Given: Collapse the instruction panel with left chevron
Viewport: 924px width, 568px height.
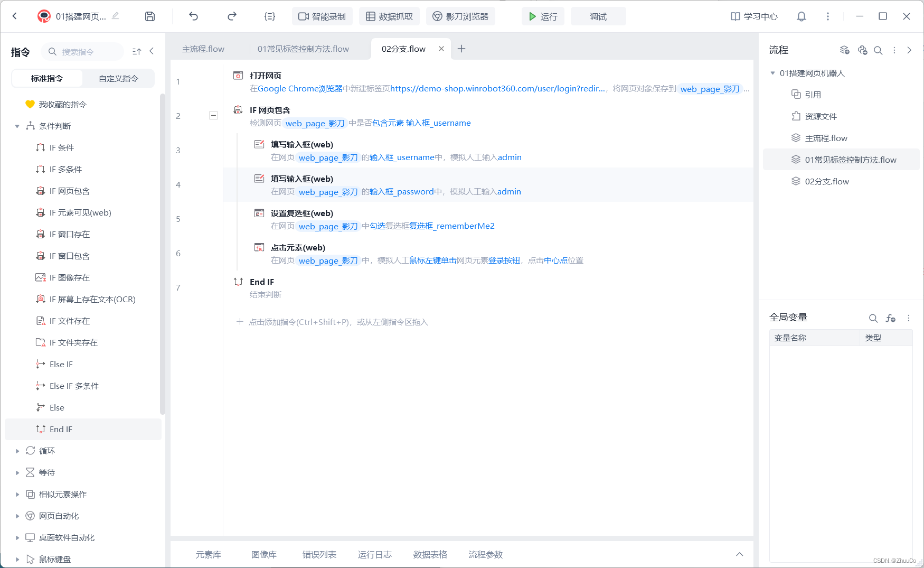Looking at the screenshot, I should [x=152, y=51].
